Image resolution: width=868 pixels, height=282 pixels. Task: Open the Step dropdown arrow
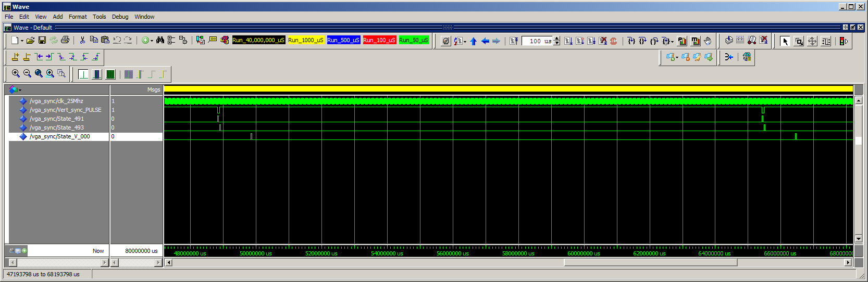tap(672, 42)
